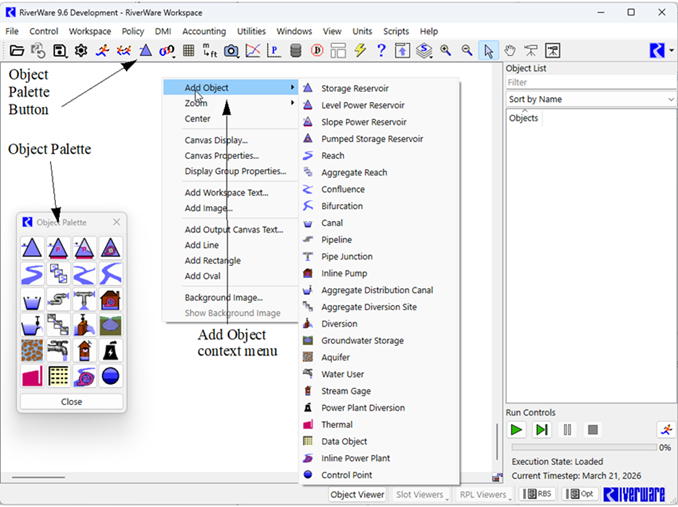Viewport: 678px width, 507px height.
Task: Click the hand pan tool icon
Action: (x=509, y=50)
